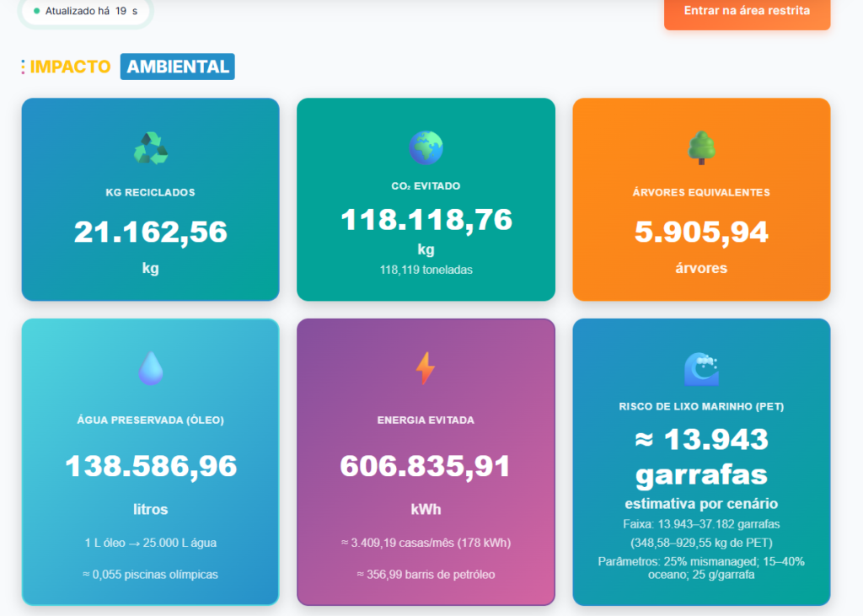This screenshot has height=616, width=863.
Task: Click the 5.905,94 árvores equivalentes value
Action: pos(701,232)
